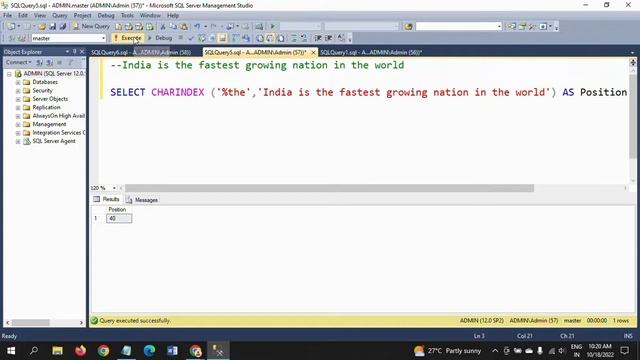Open Object Explorer window position dropdown
The image size is (640, 360).
67,52
